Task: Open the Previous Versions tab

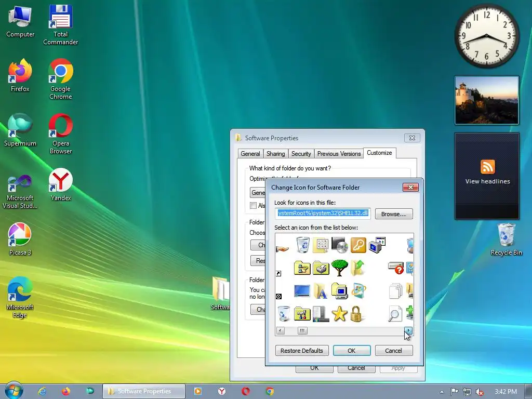Action: click(339, 154)
